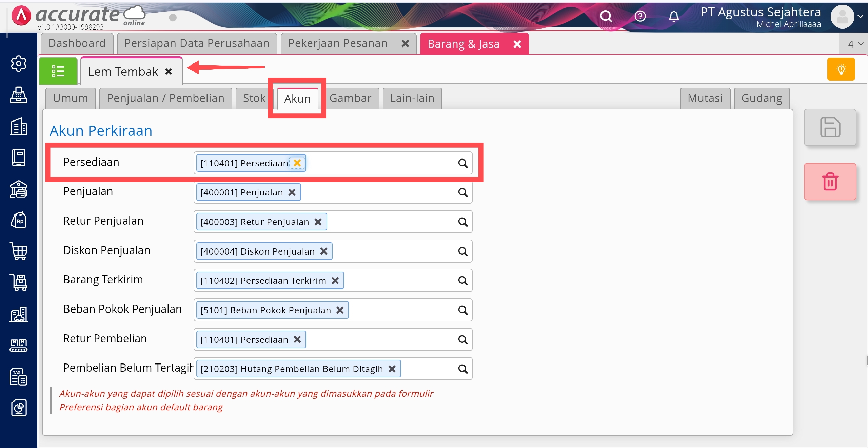Viewport: 868px width, 448px height.
Task: Click the red trash delete icon
Action: tap(830, 182)
